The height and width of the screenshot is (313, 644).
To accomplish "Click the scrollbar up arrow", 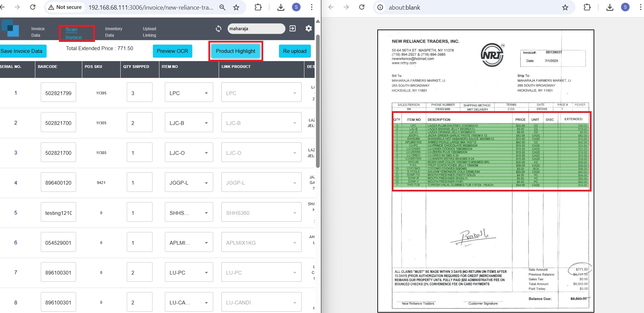I will (318, 21).
